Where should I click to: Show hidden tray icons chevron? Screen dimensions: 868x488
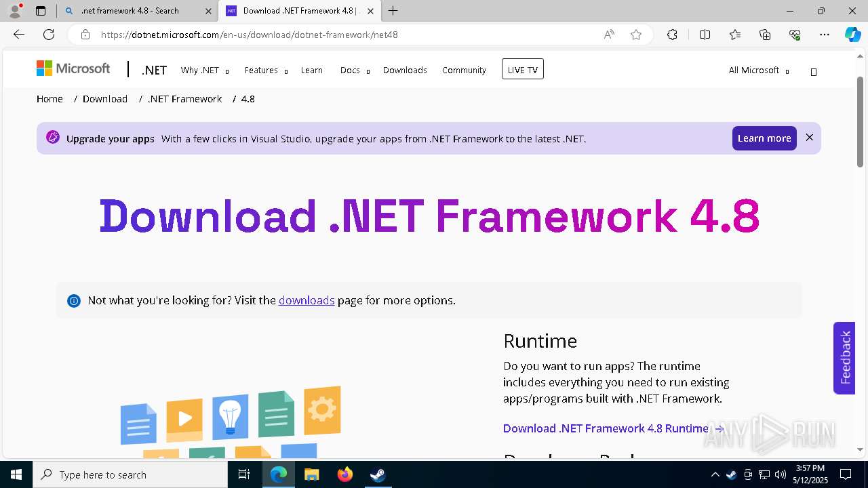(715, 474)
